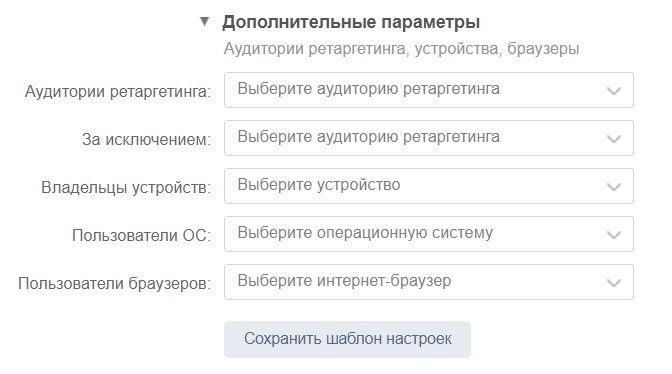The width and height of the screenshot is (672, 374).
Task: Click the За исключением label
Action: (x=147, y=139)
